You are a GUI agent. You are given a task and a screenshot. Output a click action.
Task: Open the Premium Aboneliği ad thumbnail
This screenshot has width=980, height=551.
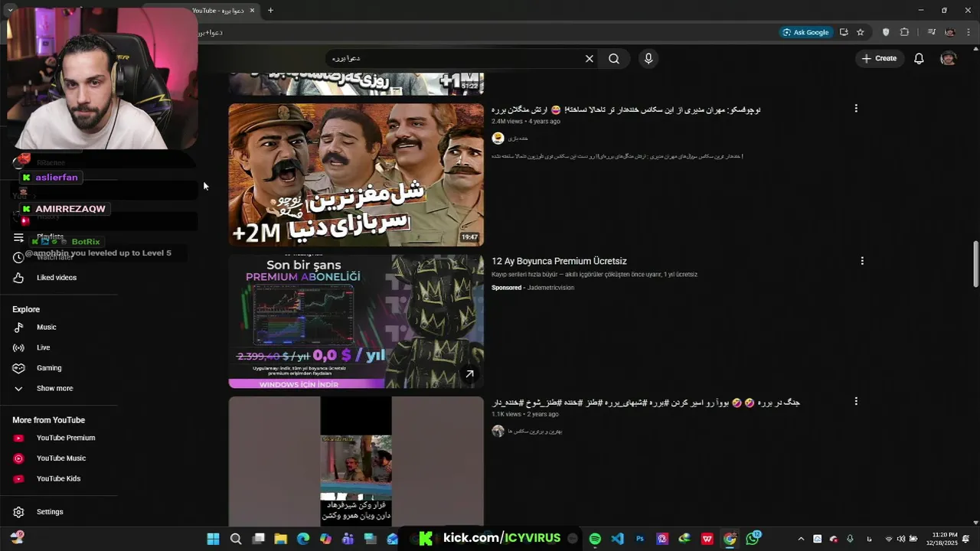356,321
